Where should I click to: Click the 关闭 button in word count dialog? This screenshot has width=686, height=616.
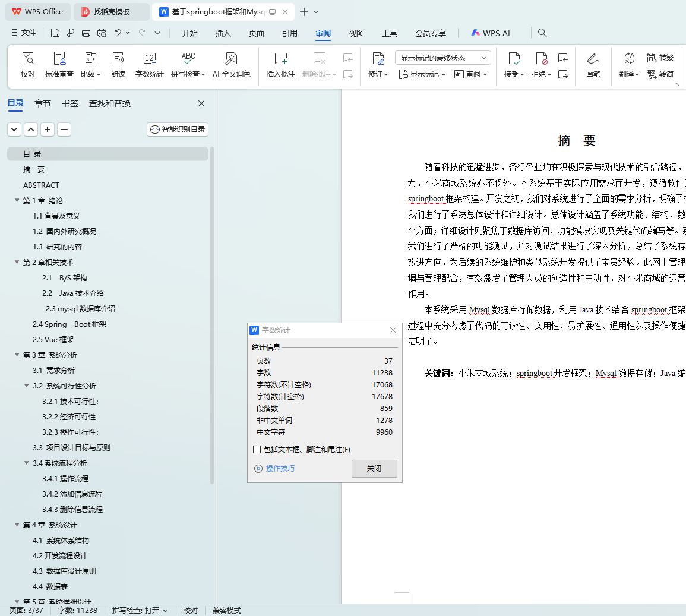(375, 469)
